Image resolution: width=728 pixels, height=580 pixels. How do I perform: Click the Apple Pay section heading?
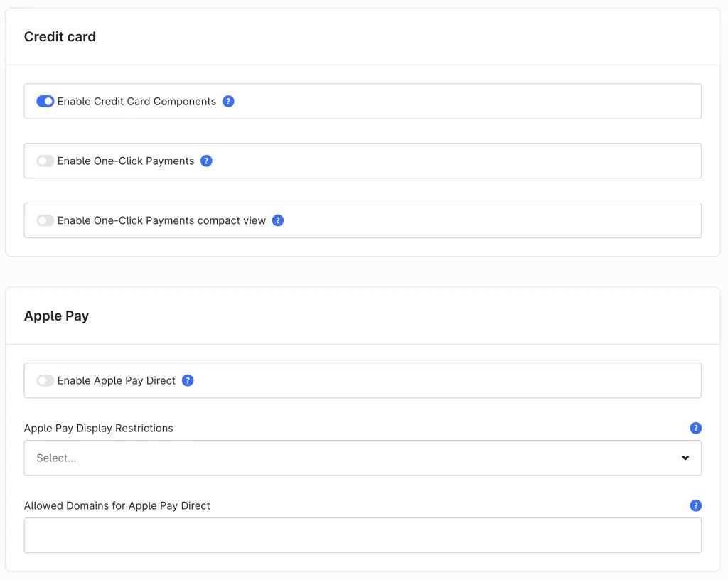[x=56, y=316]
